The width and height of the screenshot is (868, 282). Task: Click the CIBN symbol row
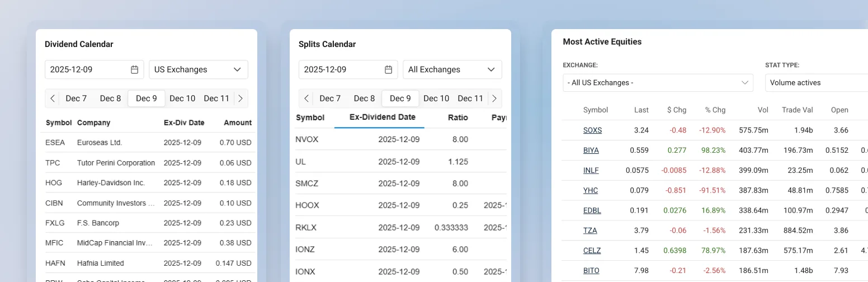(x=148, y=203)
